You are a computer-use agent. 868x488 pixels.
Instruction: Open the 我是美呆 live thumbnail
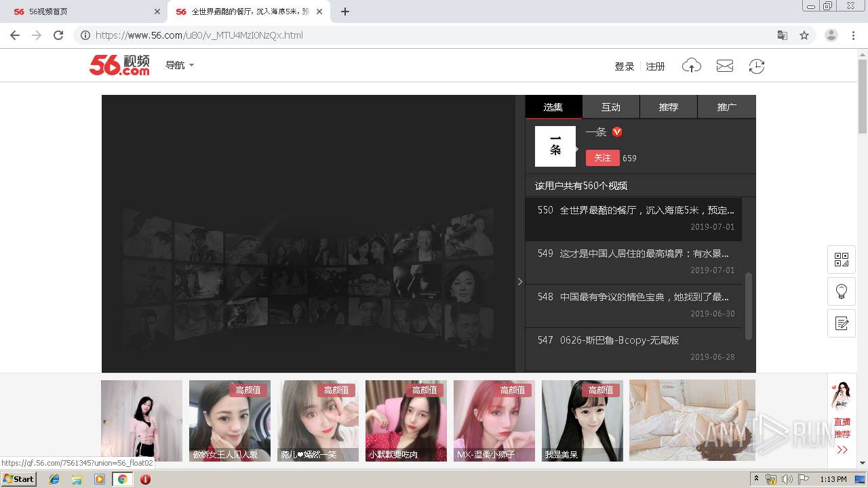click(583, 420)
